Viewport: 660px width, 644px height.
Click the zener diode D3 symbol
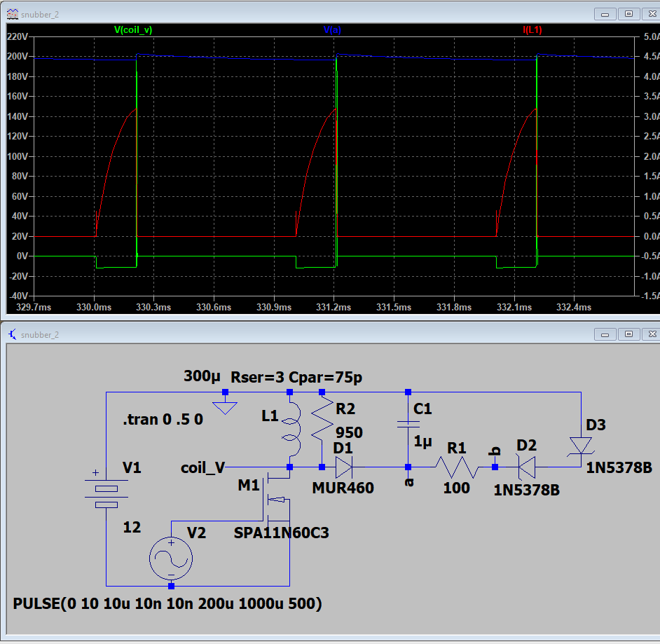(581, 446)
